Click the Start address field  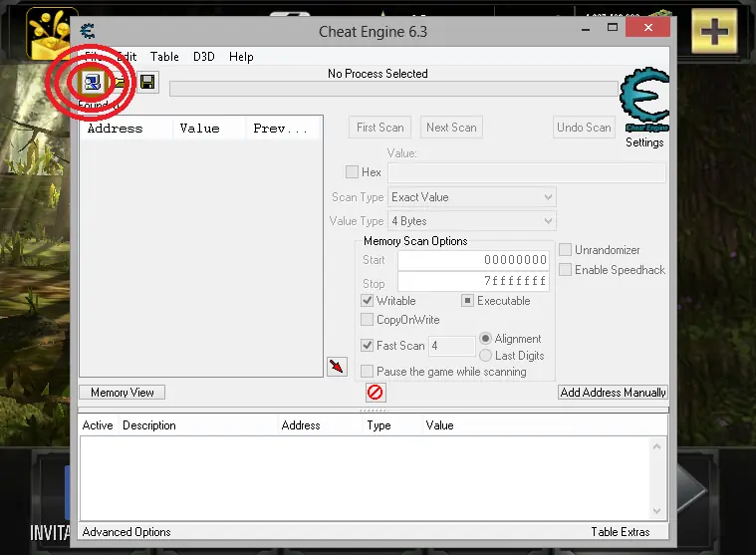coord(473,260)
